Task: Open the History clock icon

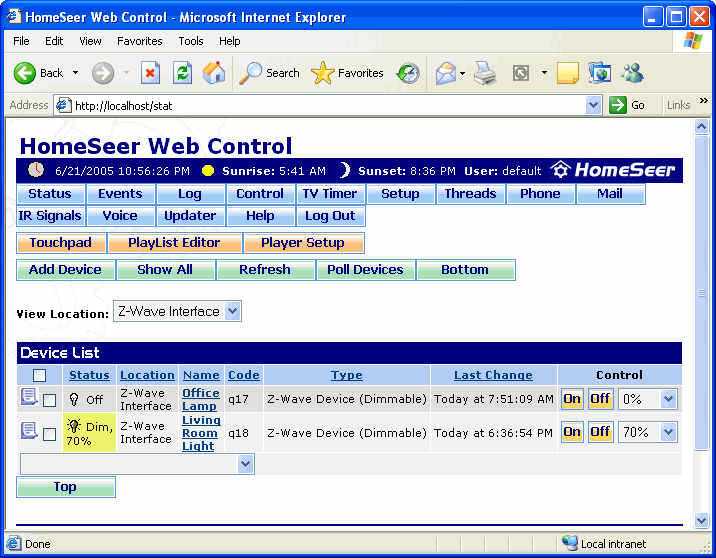Action: click(x=408, y=73)
